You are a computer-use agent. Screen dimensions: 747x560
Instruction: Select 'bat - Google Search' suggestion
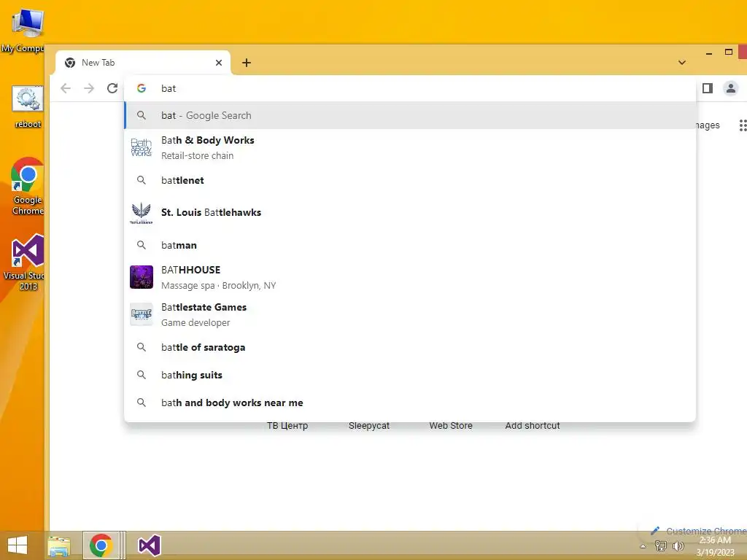(410, 115)
